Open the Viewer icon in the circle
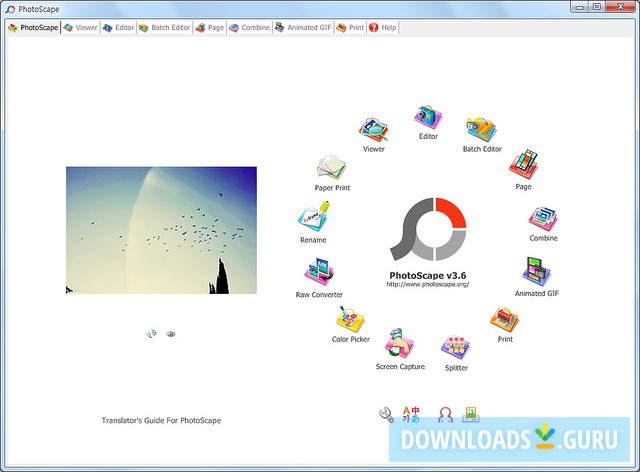The width and height of the screenshot is (640, 472). [x=373, y=130]
